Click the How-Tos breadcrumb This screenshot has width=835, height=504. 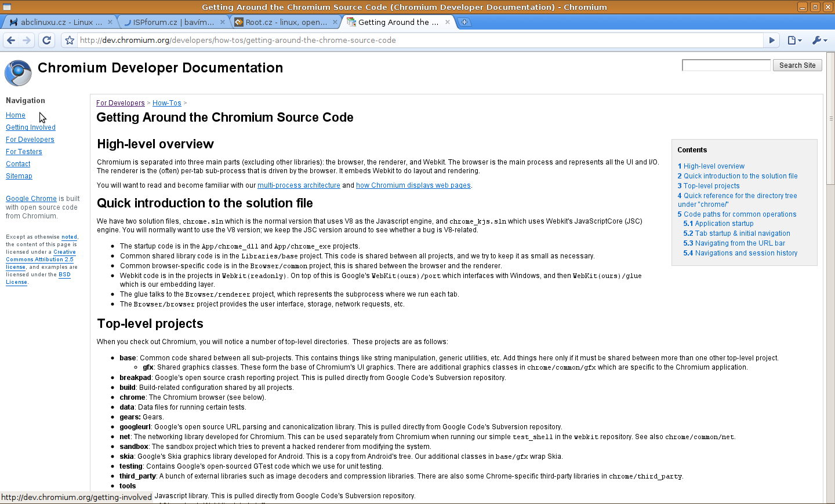167,103
